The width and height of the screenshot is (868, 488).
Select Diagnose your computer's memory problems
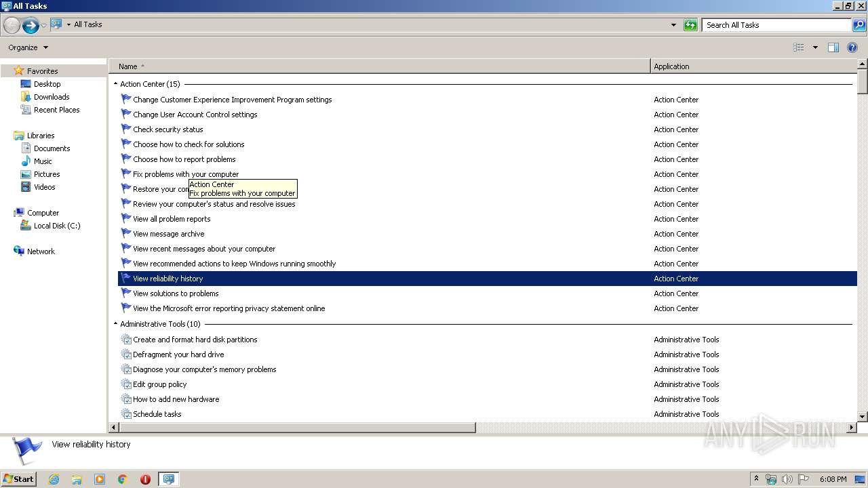point(204,369)
